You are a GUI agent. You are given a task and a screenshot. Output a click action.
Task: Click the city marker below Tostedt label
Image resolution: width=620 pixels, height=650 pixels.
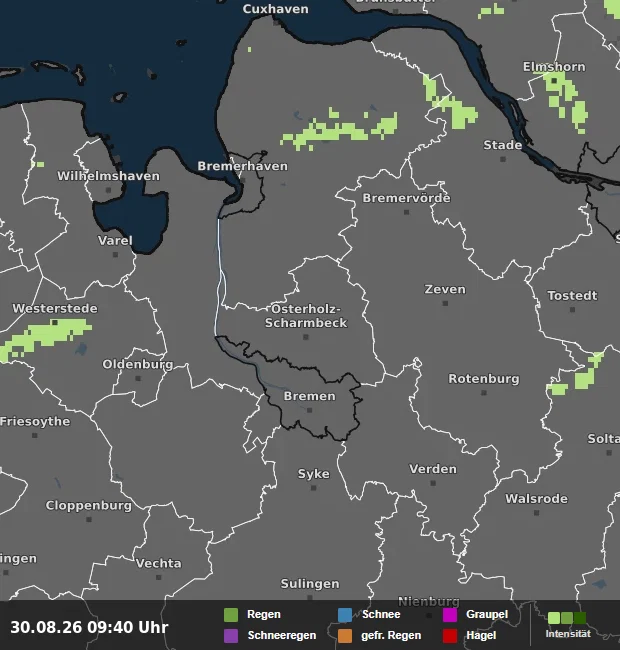click(x=572, y=310)
